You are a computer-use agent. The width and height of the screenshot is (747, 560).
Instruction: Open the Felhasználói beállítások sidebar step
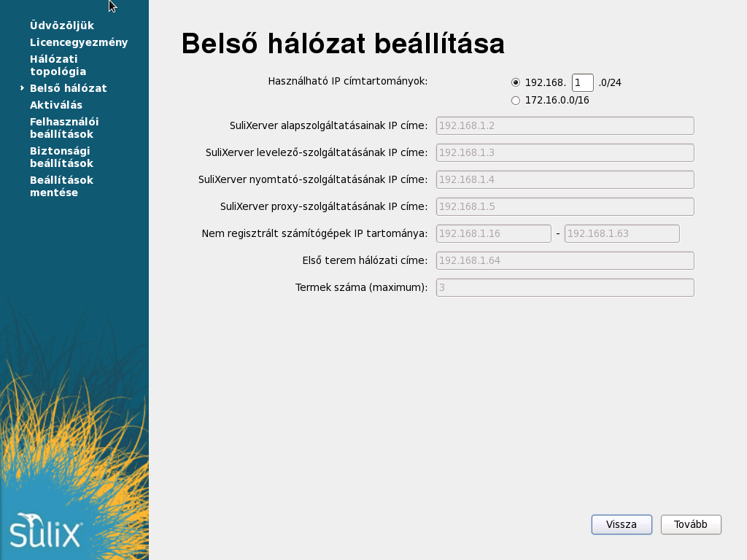point(64,128)
